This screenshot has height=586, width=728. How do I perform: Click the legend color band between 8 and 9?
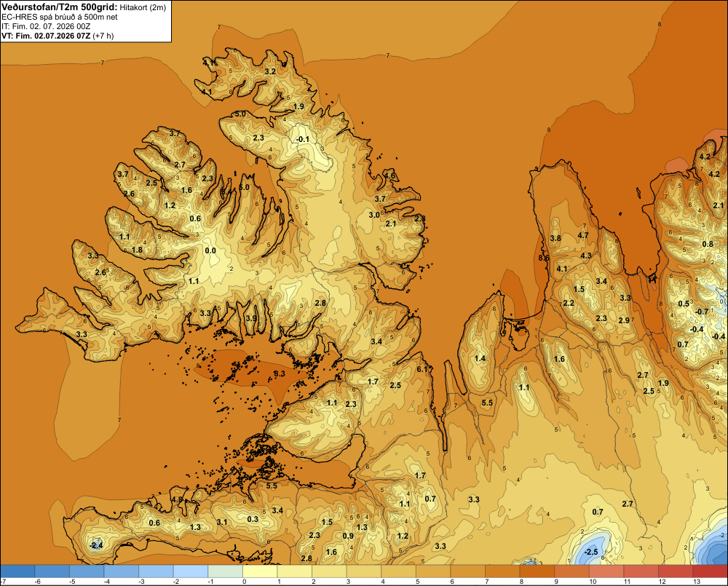[537, 571]
